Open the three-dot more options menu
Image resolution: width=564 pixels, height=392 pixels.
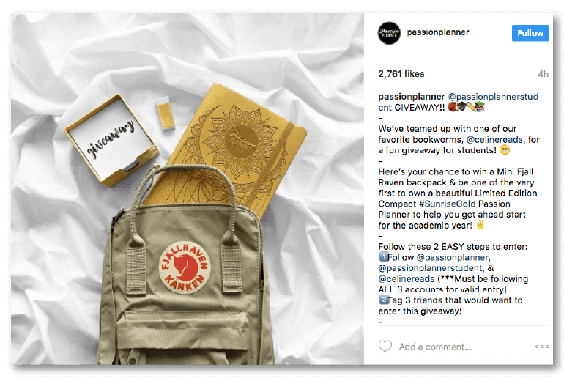coord(542,347)
